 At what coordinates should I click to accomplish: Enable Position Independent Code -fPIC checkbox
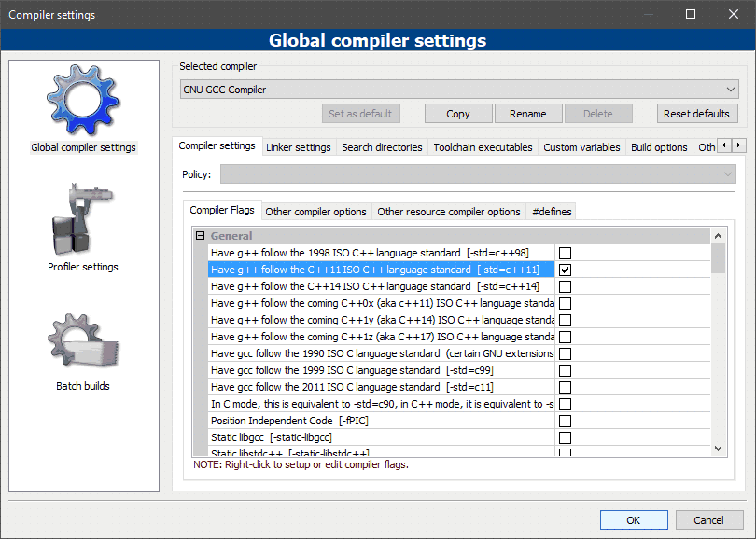565,421
